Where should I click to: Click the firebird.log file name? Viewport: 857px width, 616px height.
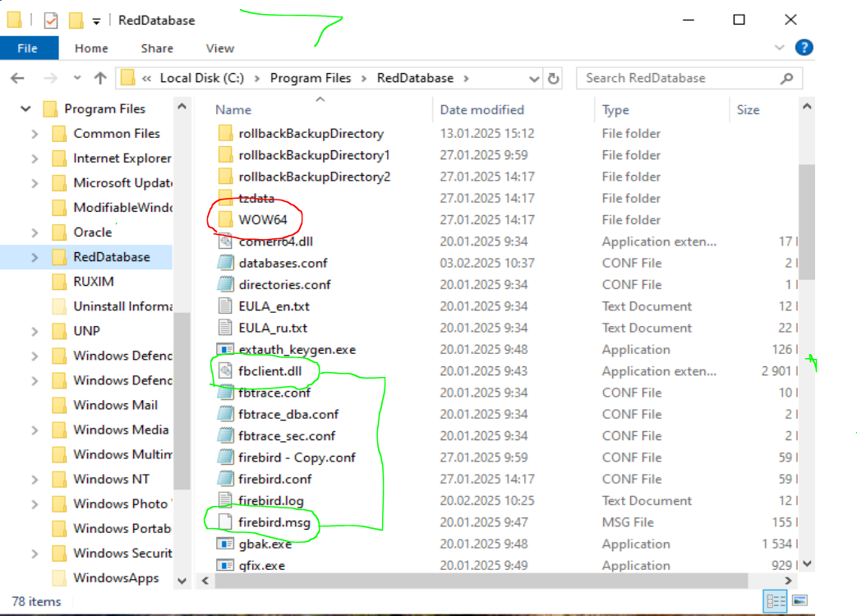(271, 501)
